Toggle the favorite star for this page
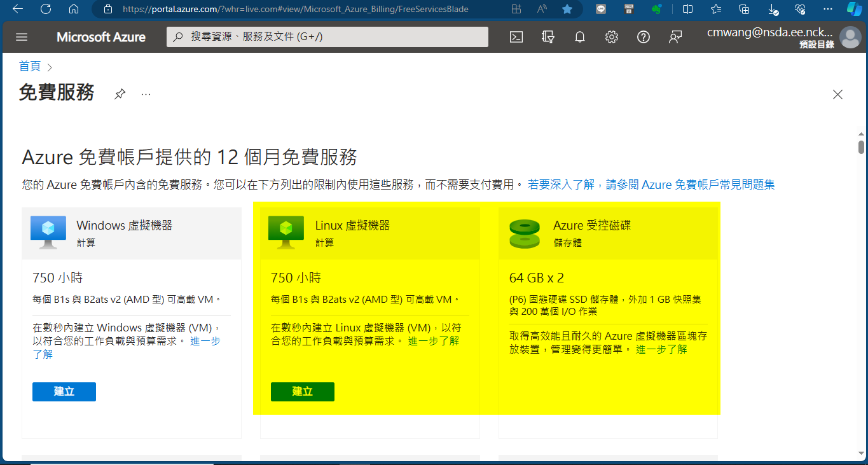Screen dimensions: 868x465 click(567, 9)
